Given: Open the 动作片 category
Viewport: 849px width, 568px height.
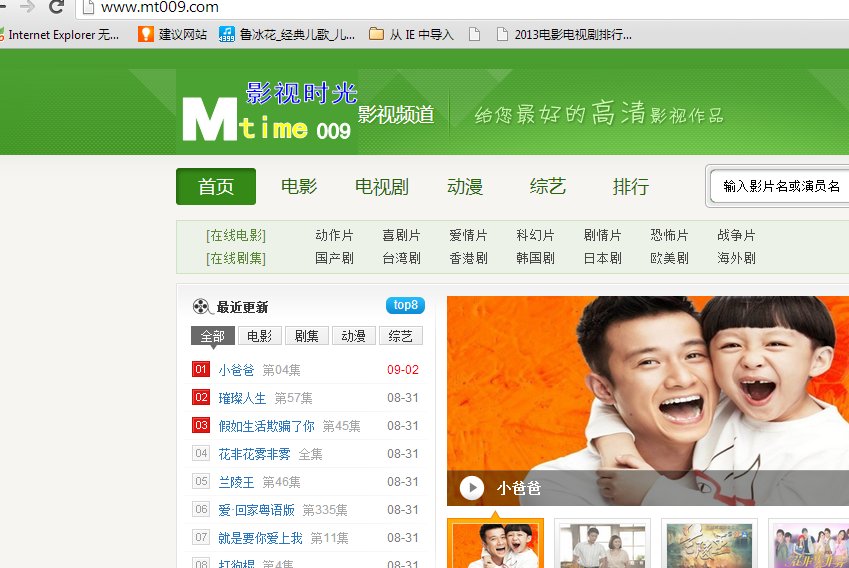Looking at the screenshot, I should (x=334, y=236).
